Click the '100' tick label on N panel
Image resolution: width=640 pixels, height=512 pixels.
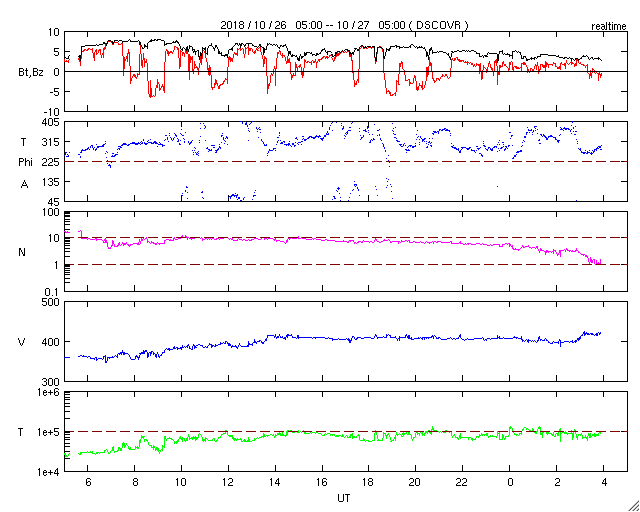pyautogui.click(x=51, y=214)
